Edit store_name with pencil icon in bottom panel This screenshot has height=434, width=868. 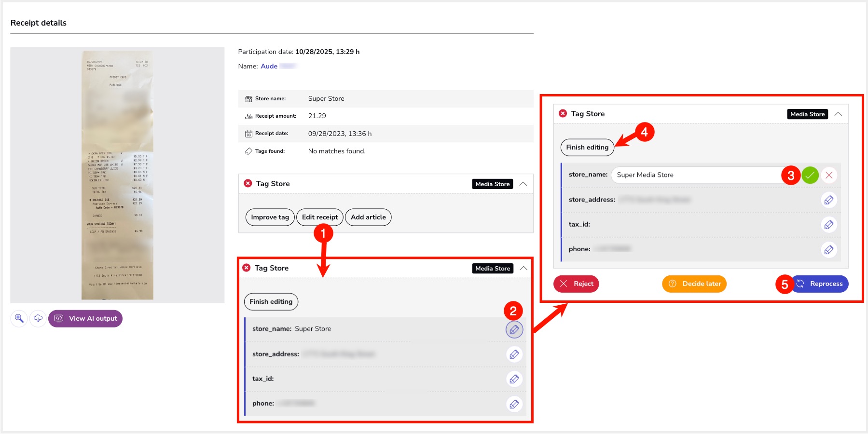click(x=514, y=329)
